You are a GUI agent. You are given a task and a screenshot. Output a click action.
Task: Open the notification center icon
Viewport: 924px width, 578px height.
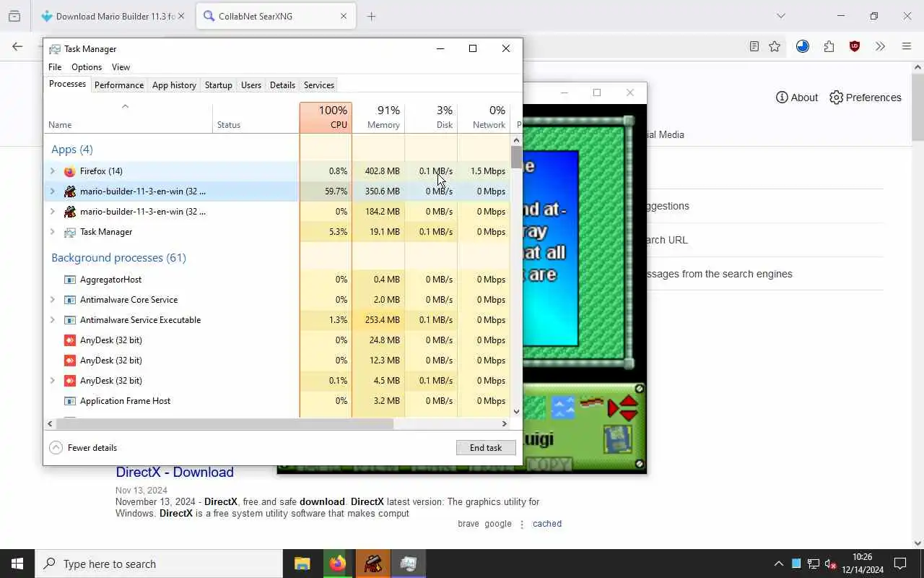[900, 564]
